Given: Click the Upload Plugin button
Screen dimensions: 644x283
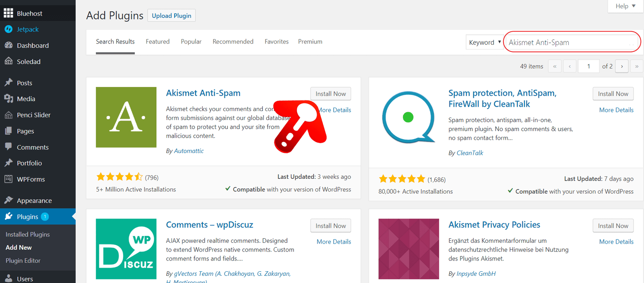Looking at the screenshot, I should tap(171, 15).
